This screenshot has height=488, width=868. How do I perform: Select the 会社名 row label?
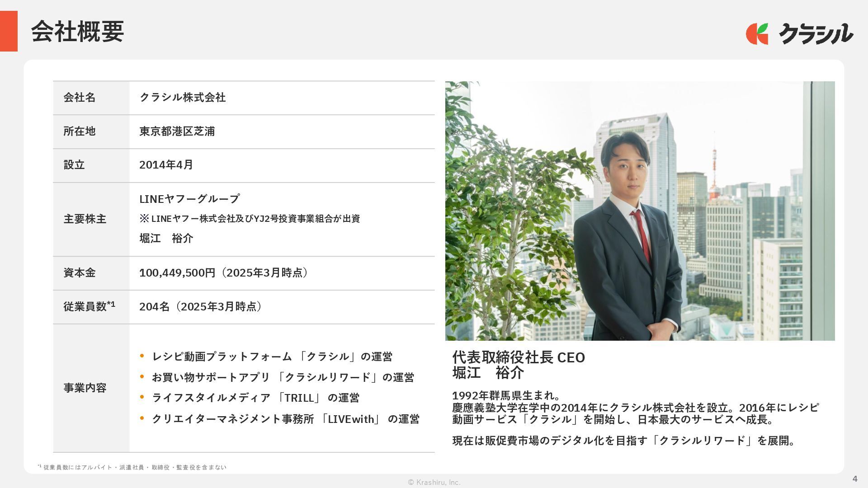pos(80,98)
